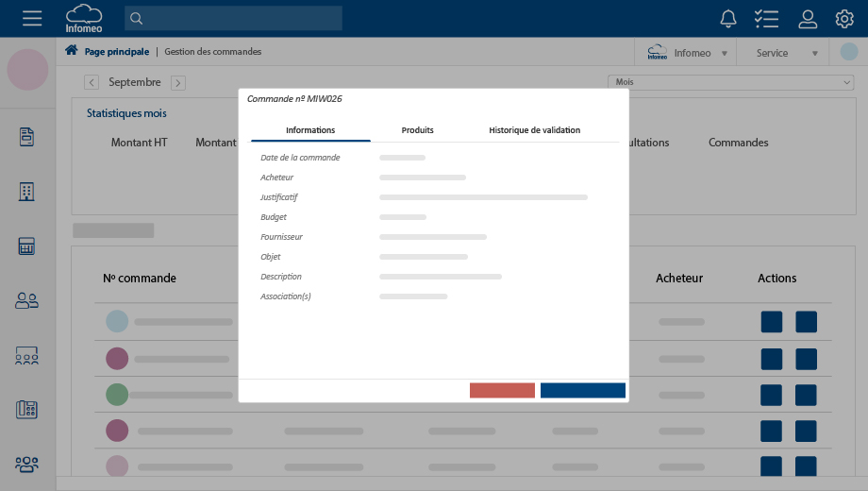Click the sidebar user avatar circle
Screen dimensions: 868x491
pyautogui.click(x=27, y=70)
